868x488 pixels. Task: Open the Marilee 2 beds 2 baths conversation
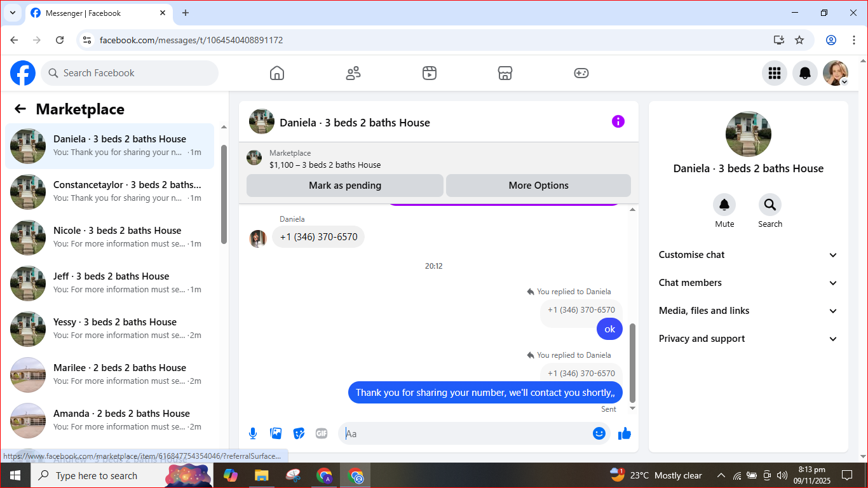110,375
